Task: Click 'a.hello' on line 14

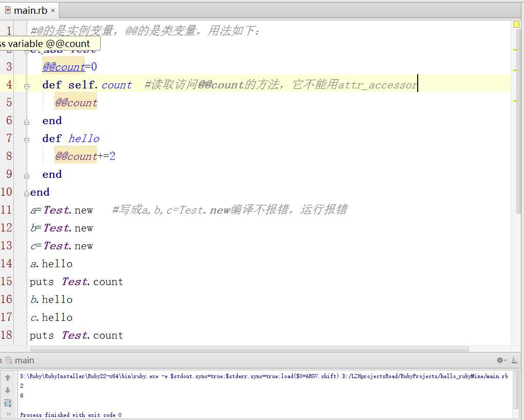Action: coord(51,264)
